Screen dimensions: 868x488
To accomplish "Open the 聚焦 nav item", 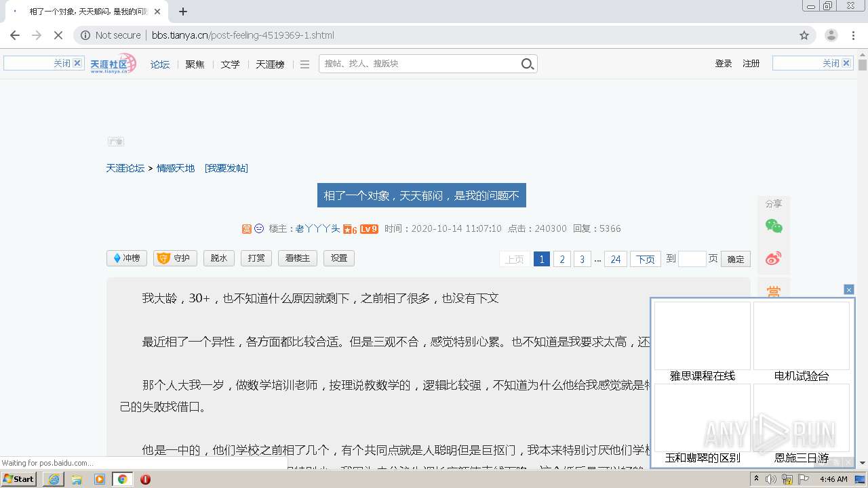I will coord(195,64).
